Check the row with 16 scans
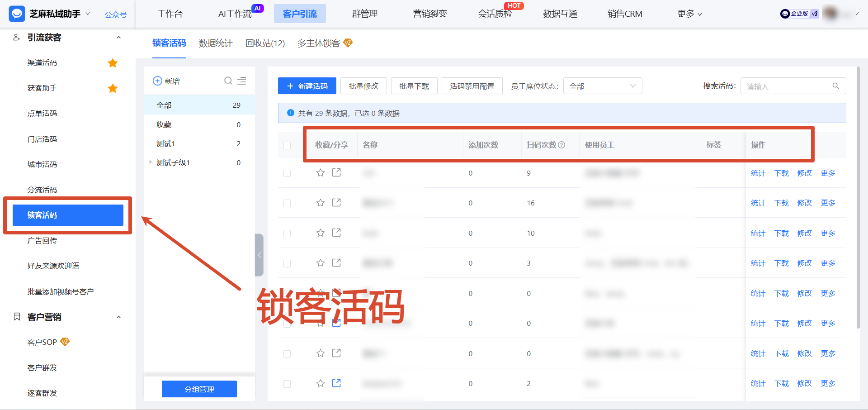868x410 pixels. pyautogui.click(x=287, y=203)
